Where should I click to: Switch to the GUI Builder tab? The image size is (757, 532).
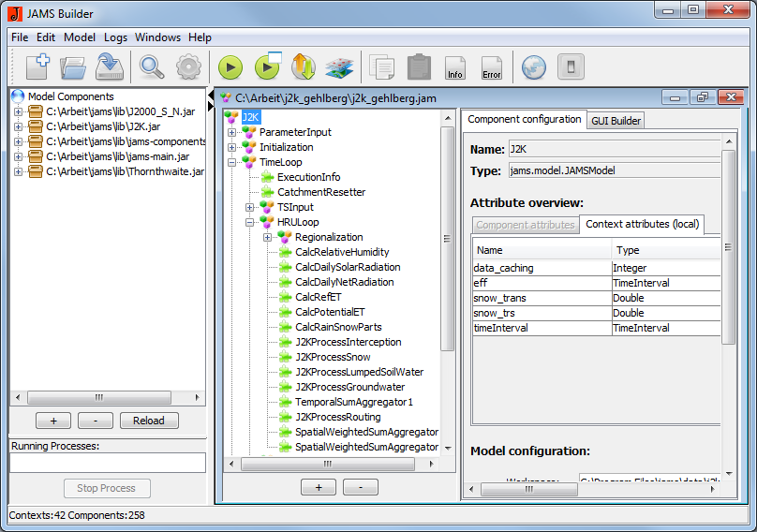point(616,121)
